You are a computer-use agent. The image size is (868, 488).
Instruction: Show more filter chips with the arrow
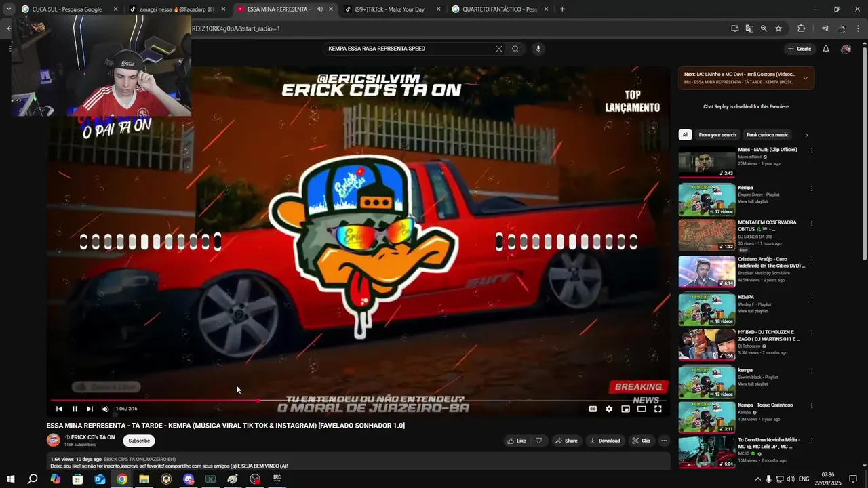[x=806, y=135]
